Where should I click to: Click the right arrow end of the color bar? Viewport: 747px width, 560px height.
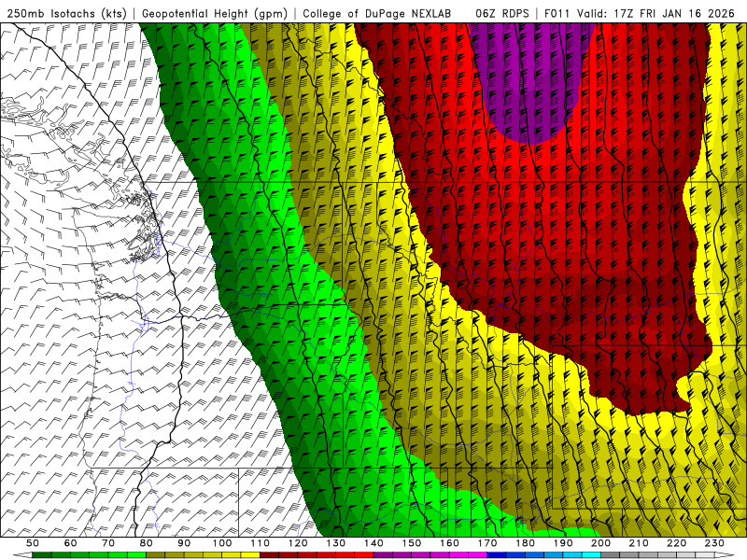coord(725,555)
